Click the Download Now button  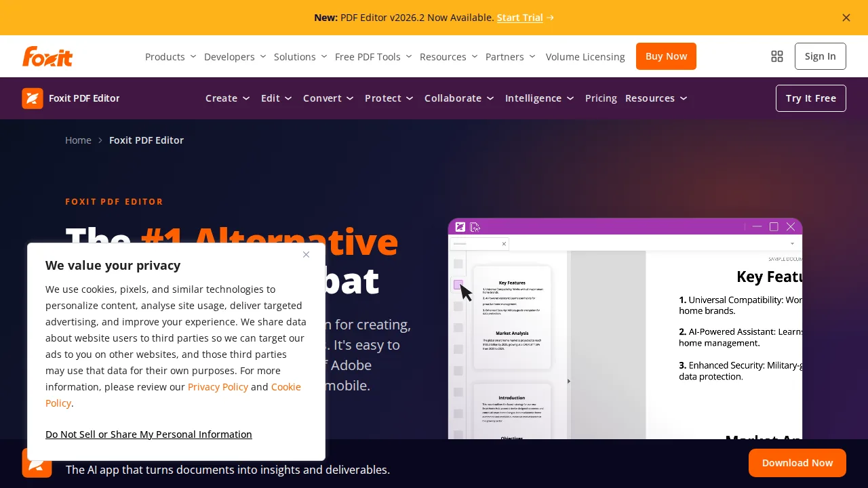click(x=797, y=463)
